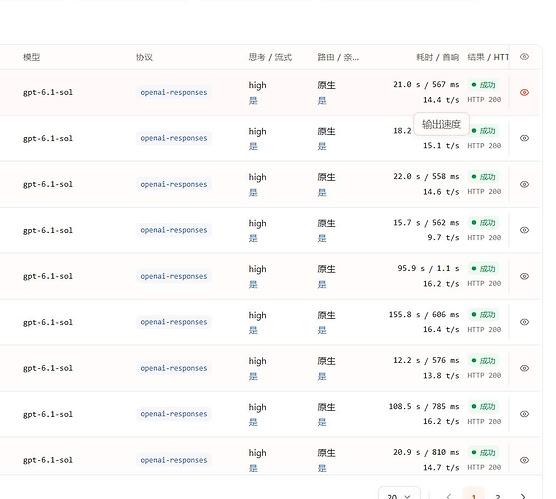Screen dimensions: 556x499
Task: Switch to page 2 in pagination
Action: (498, 495)
